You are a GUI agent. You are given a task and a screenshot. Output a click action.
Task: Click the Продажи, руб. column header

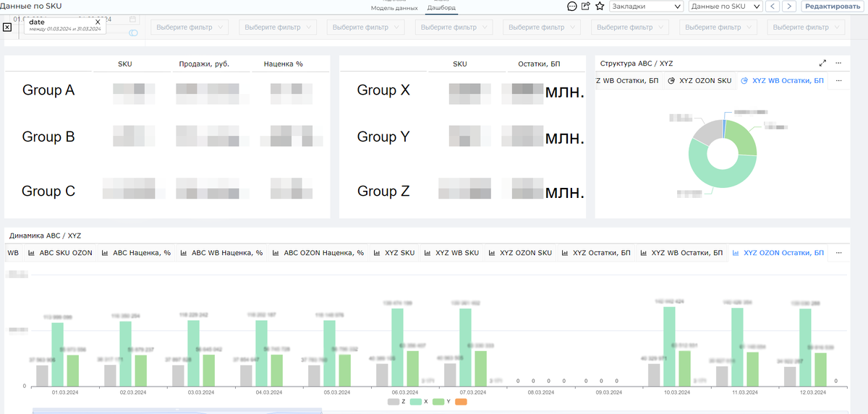coord(204,64)
